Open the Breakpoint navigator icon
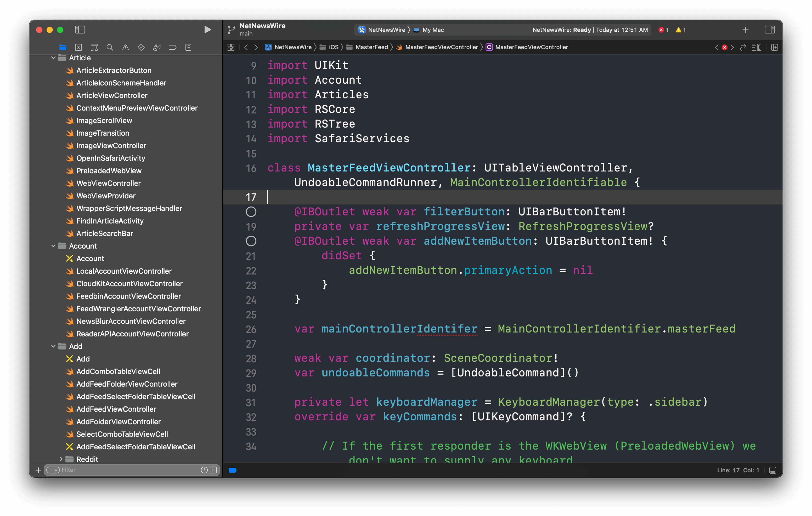 (x=172, y=47)
